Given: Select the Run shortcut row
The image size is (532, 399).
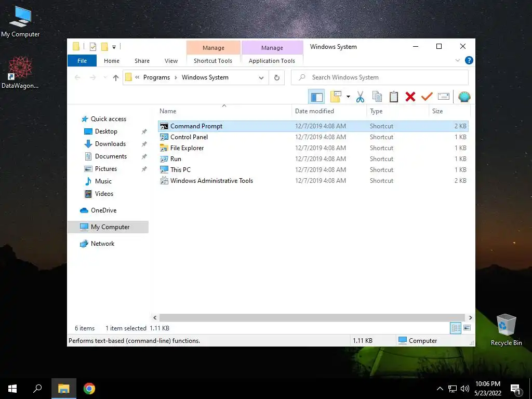Looking at the screenshot, I should pyautogui.click(x=313, y=159).
